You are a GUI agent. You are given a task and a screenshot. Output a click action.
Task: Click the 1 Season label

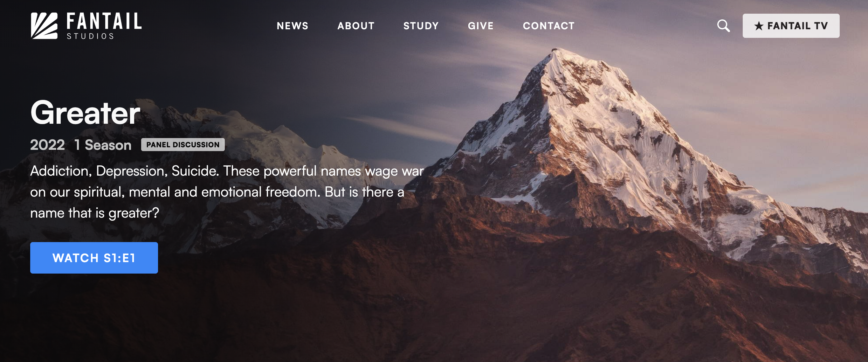pyautogui.click(x=103, y=145)
